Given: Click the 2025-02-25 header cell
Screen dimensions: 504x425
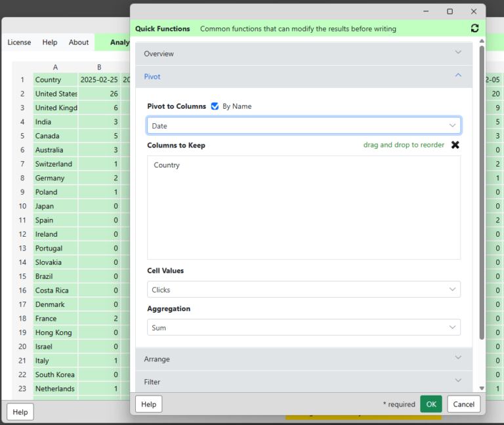Looking at the screenshot, I should pos(99,79).
